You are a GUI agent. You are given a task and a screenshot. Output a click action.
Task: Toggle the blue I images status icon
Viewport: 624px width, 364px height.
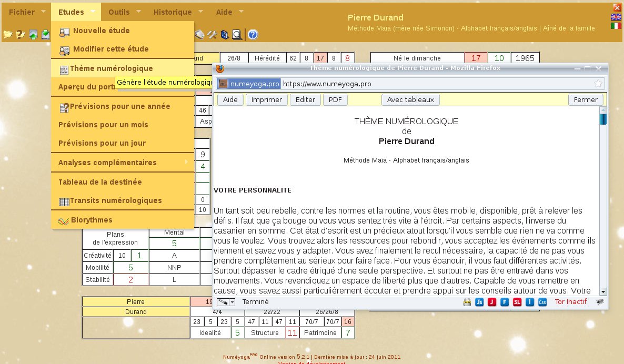click(530, 302)
